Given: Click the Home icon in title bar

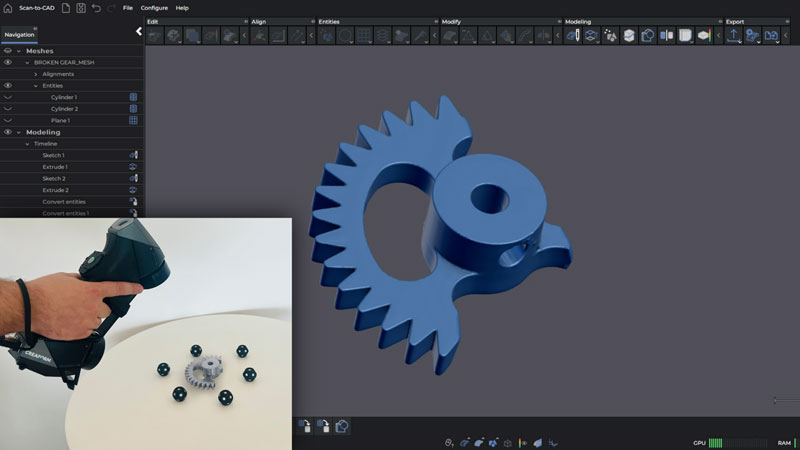Looking at the screenshot, I should [8, 7].
